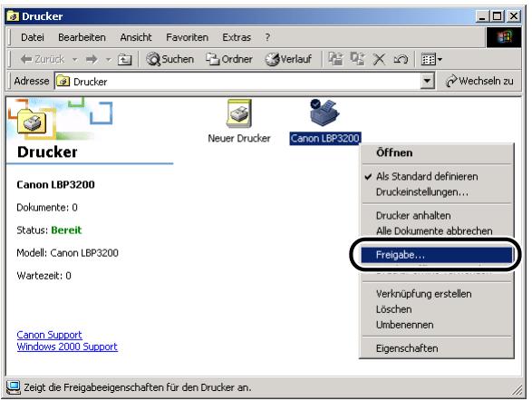532x401 pixels.
Task: Toggle the Ordner folder pane
Action: (x=229, y=59)
